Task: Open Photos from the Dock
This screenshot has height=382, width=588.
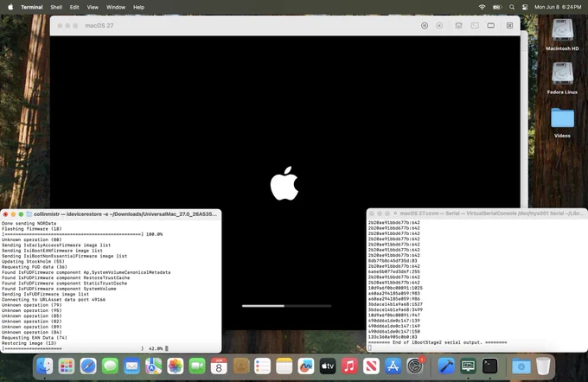Action: (176, 366)
